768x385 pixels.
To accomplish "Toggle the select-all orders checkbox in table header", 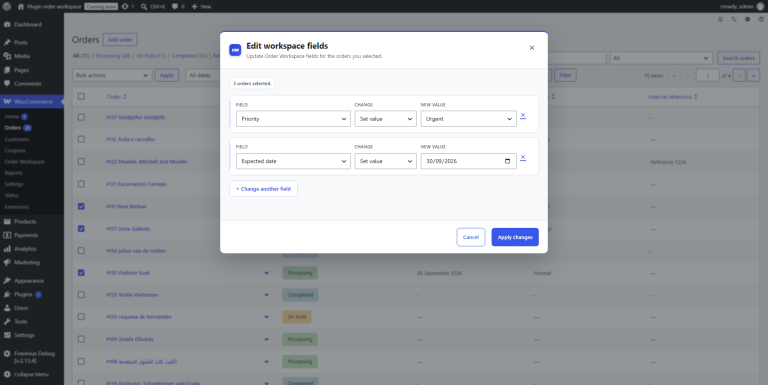I will (x=81, y=96).
